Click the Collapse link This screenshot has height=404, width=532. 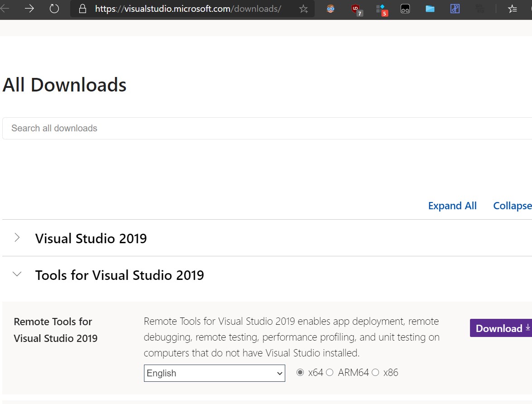tap(513, 206)
